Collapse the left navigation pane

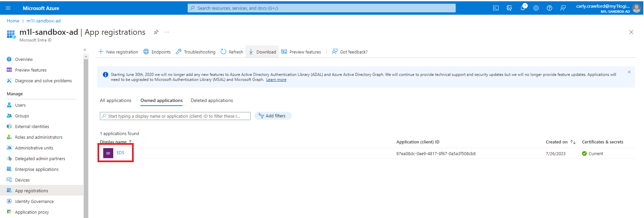pyautogui.click(x=85, y=50)
